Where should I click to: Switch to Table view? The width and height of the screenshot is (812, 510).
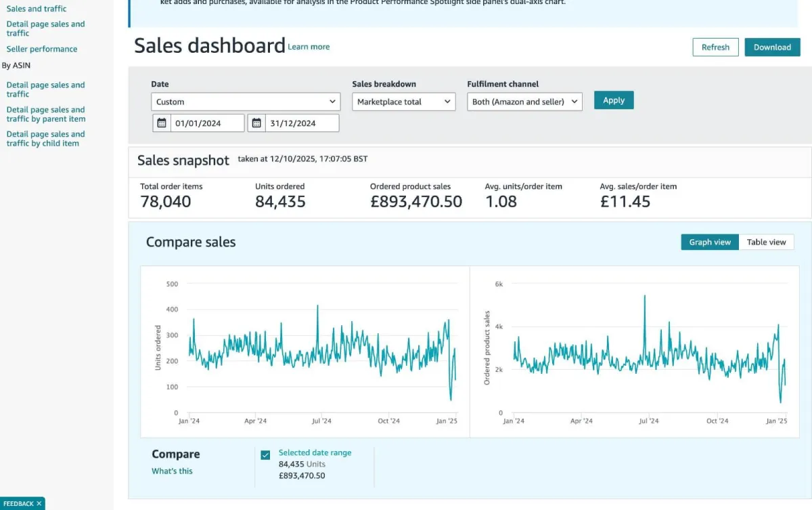coord(766,242)
